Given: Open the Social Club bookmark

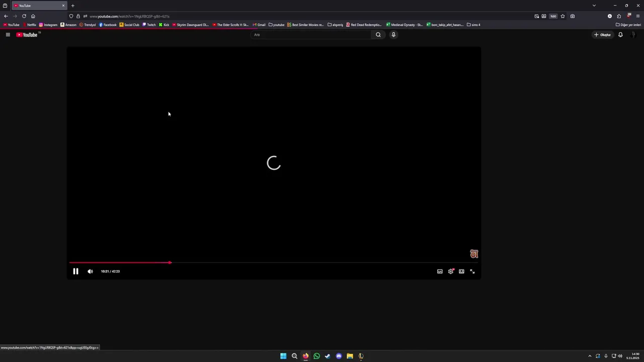Looking at the screenshot, I should click(129, 25).
